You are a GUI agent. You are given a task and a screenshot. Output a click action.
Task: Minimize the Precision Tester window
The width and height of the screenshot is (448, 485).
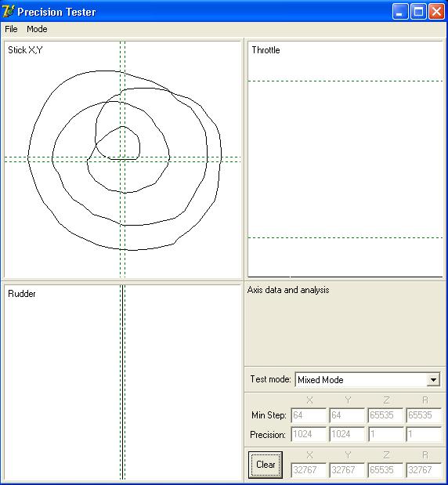400,12
